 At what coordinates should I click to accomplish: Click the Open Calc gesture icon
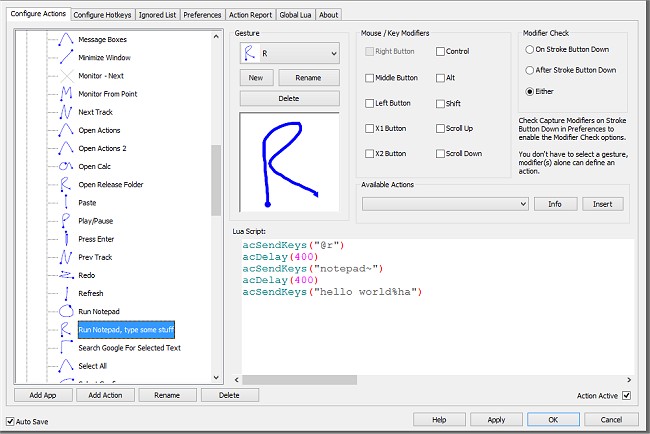65,166
